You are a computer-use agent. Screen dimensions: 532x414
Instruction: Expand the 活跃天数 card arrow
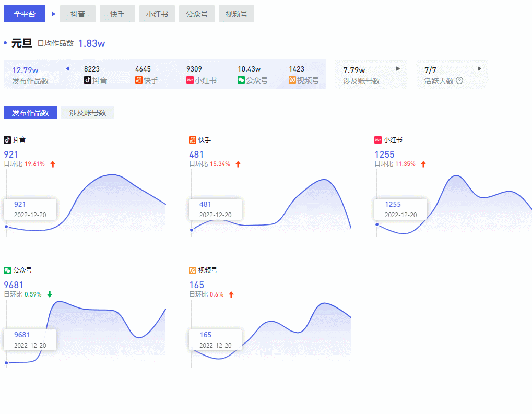pos(479,68)
